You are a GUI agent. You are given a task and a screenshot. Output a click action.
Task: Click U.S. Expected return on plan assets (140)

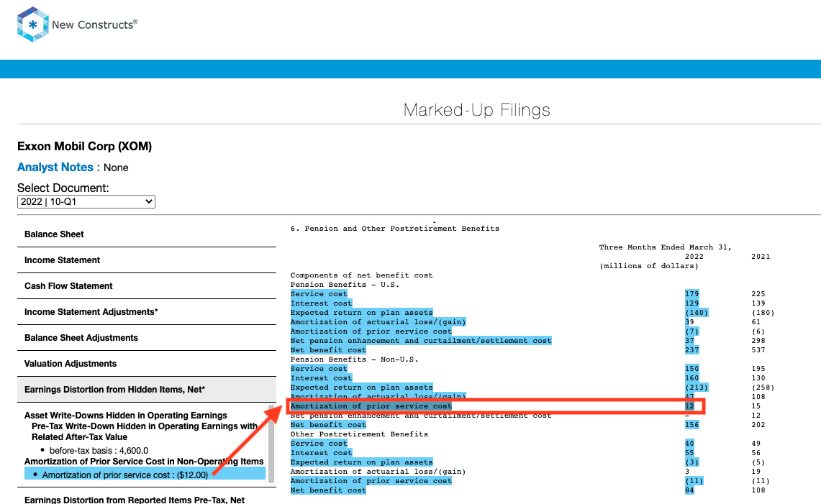point(697,313)
